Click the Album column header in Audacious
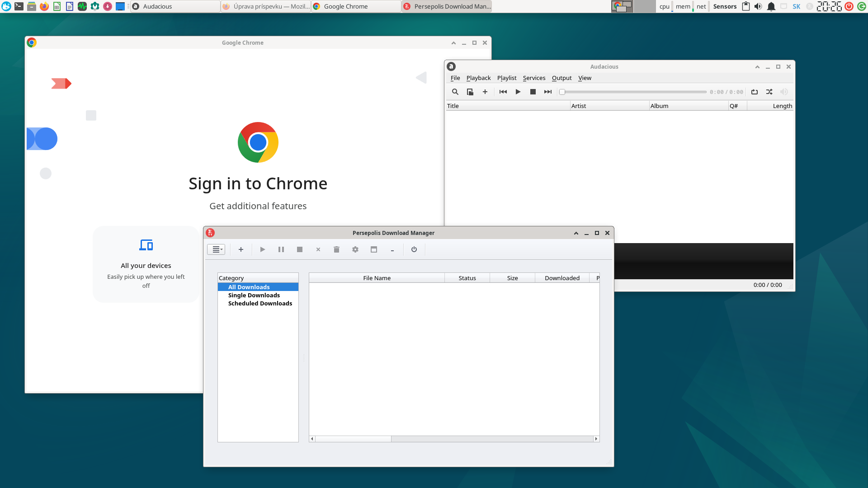868x488 pixels. coord(689,106)
